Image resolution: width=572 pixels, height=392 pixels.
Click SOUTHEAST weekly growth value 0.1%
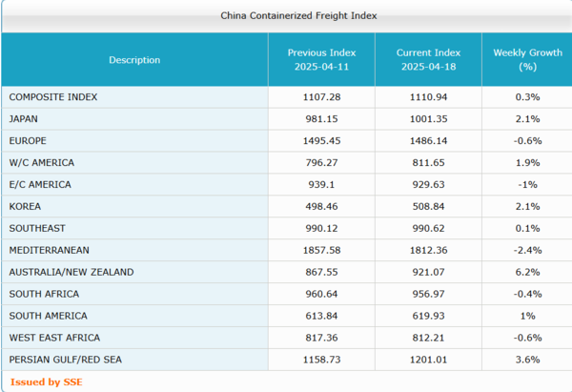tap(526, 228)
